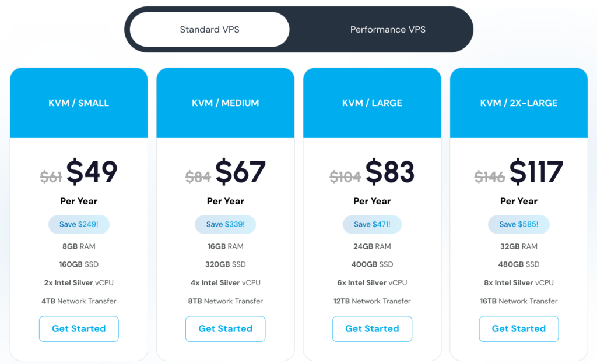The image size is (597, 364).
Task: Click the $67 price on Medium plan
Action: pos(240,172)
